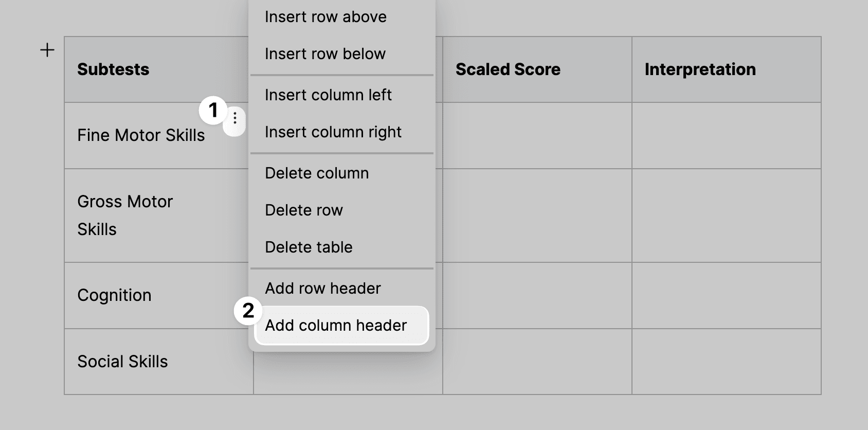This screenshot has width=868, height=430.
Task: Click the Social Skills cell
Action: [122, 362]
